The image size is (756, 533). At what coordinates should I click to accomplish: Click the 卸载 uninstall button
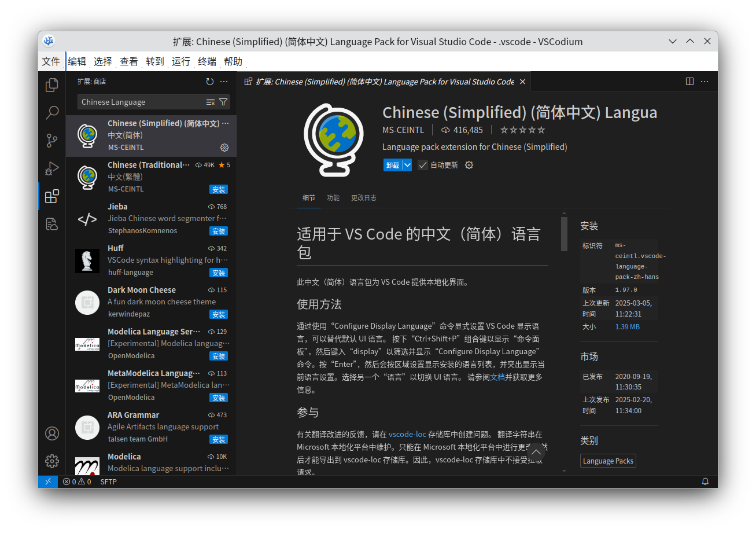click(393, 165)
